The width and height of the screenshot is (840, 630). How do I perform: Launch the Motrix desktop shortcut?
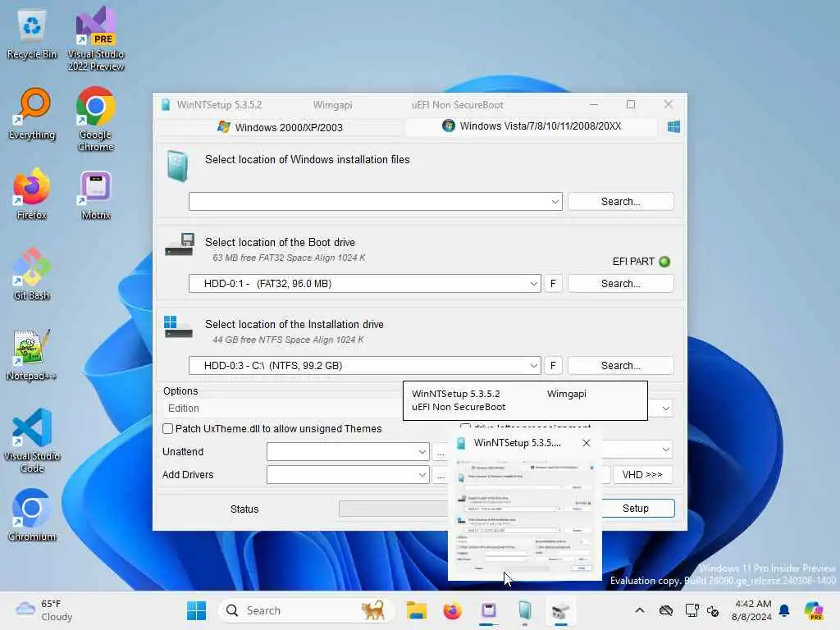[96, 195]
